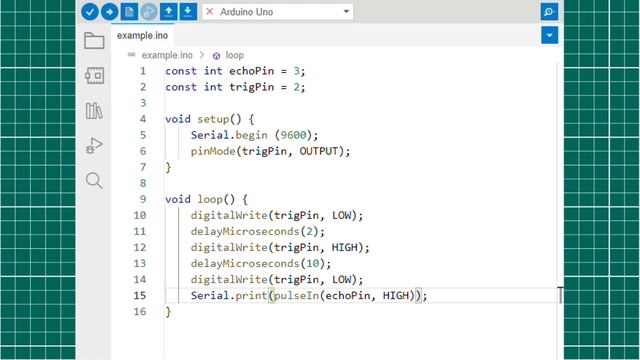Image resolution: width=640 pixels, height=360 pixels.
Task: Click the open sketch up-arrow icon
Action: 169,12
